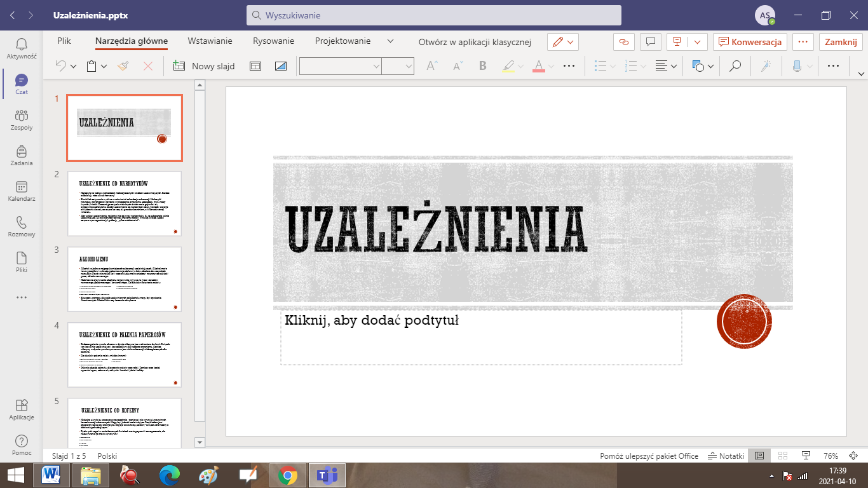
Task: Click the Format Painter brush icon
Action: coord(123,66)
